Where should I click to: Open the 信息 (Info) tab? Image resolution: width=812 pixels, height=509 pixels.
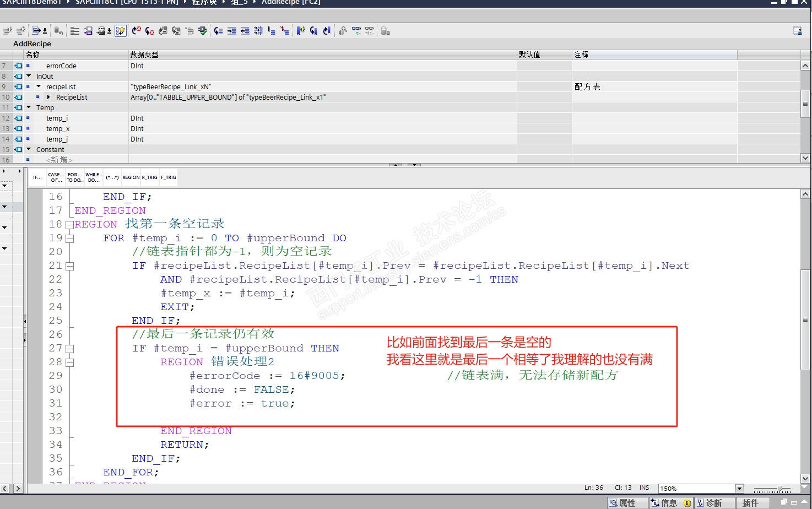(670, 503)
